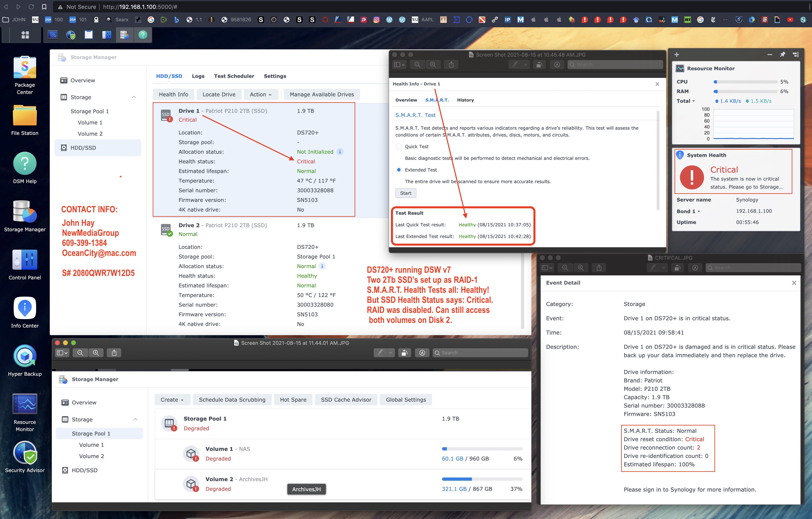Image resolution: width=812 pixels, height=519 pixels.
Task: Pin the Resource Monitor widget panel
Action: [782, 55]
